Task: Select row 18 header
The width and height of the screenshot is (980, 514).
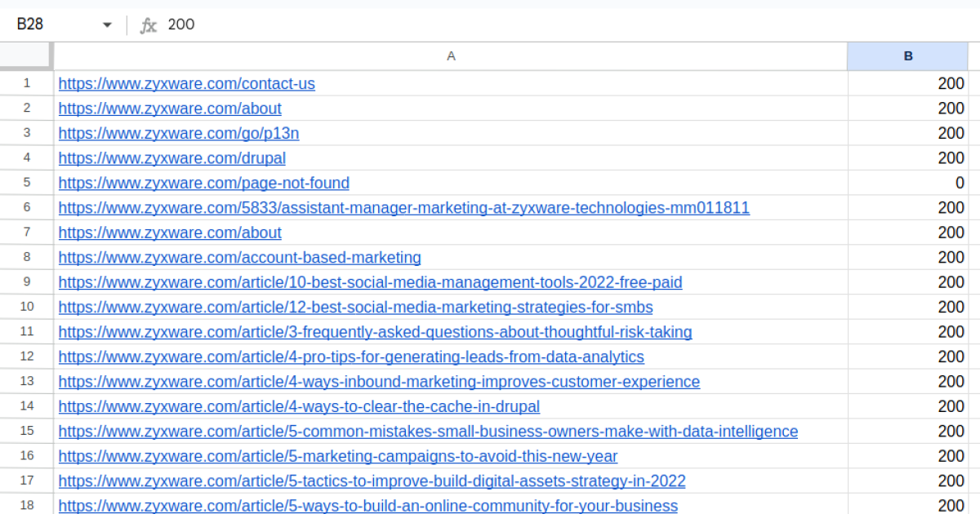Action: [26, 506]
